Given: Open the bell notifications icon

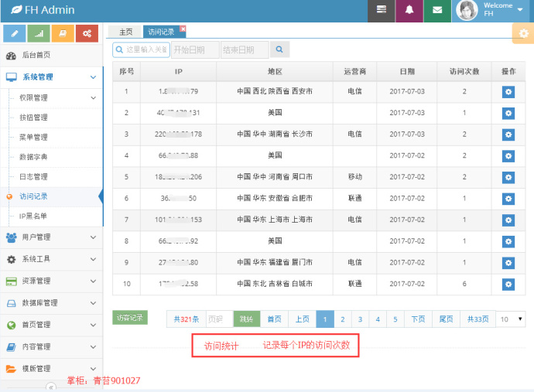Looking at the screenshot, I should tap(409, 10).
